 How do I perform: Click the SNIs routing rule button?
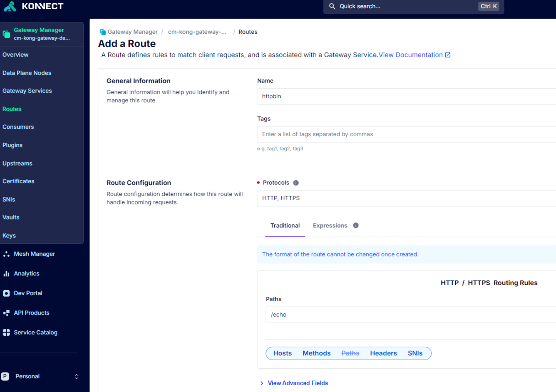[415, 353]
